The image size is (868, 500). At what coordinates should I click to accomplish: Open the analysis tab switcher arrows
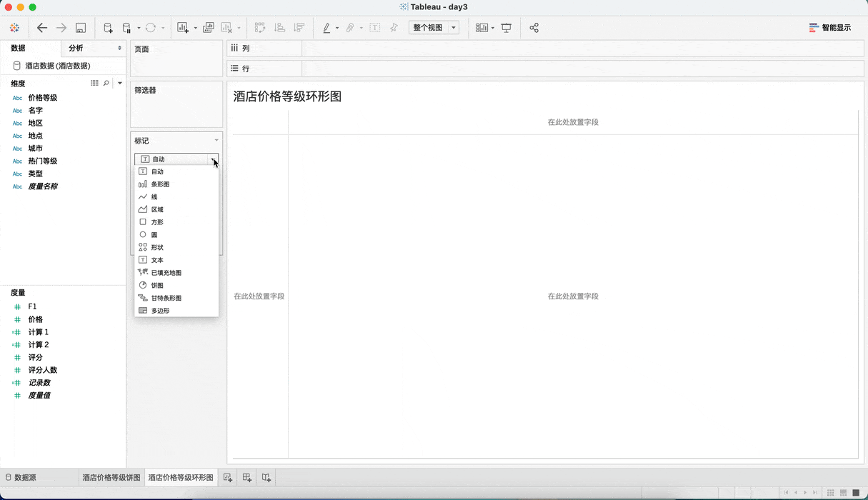click(119, 49)
